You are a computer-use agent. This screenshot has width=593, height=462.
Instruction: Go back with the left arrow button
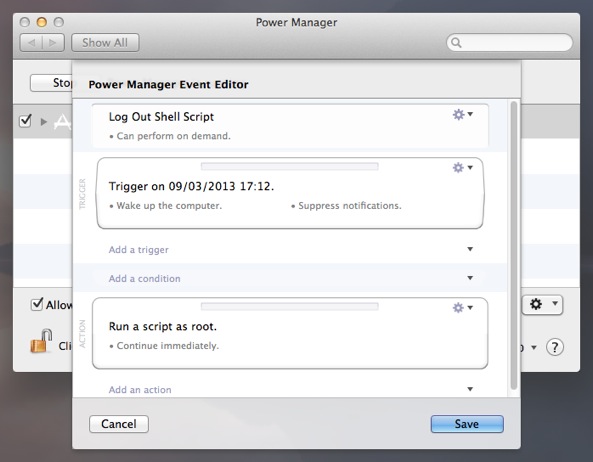[31, 43]
